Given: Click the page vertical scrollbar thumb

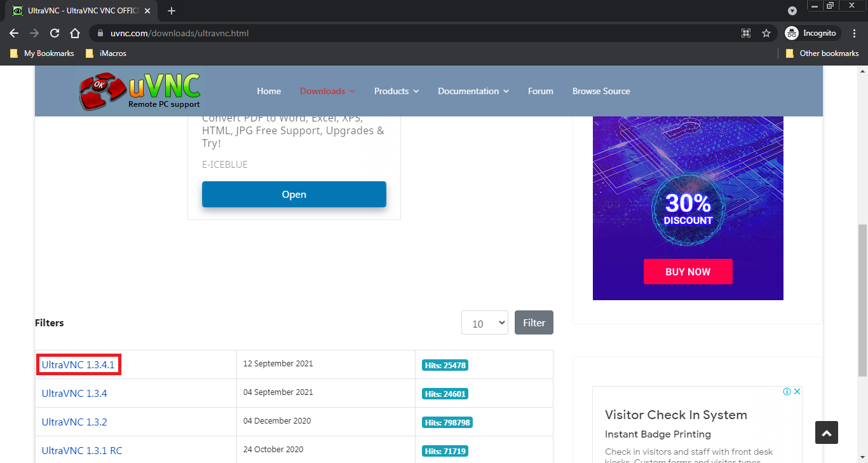Looking at the screenshot, I should 862,300.
